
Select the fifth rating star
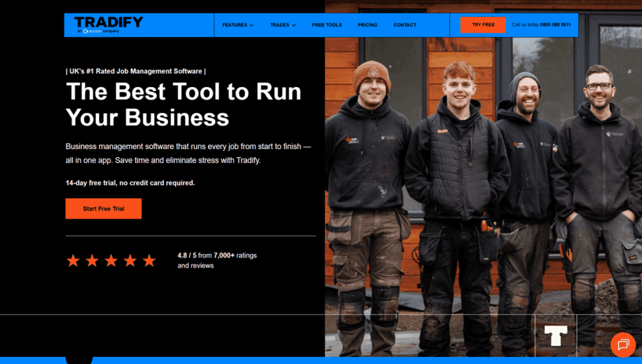[x=149, y=260]
